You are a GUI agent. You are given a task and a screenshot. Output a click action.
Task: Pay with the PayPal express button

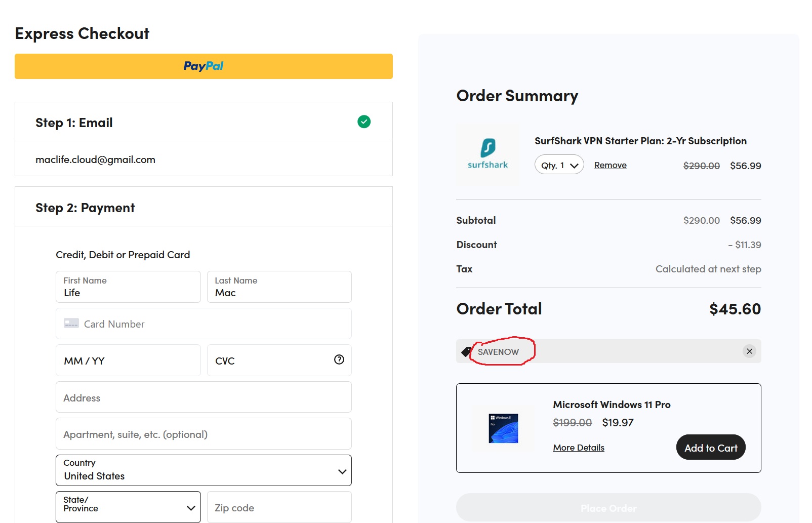click(x=203, y=66)
